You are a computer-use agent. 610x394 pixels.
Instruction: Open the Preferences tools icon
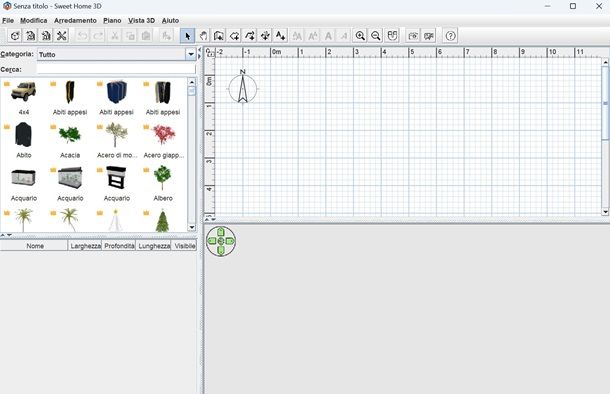tap(61, 36)
